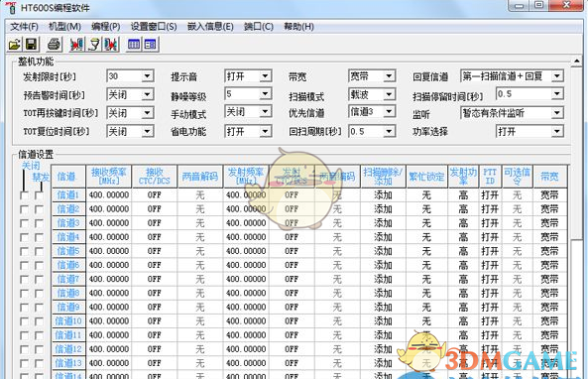Click the HT600S app icon in title bar
The image size is (588, 379).
pyautogui.click(x=12, y=7)
